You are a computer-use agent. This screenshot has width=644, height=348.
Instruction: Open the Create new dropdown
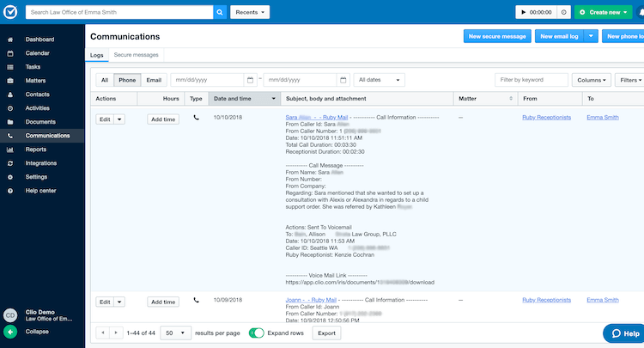pyautogui.click(x=605, y=12)
